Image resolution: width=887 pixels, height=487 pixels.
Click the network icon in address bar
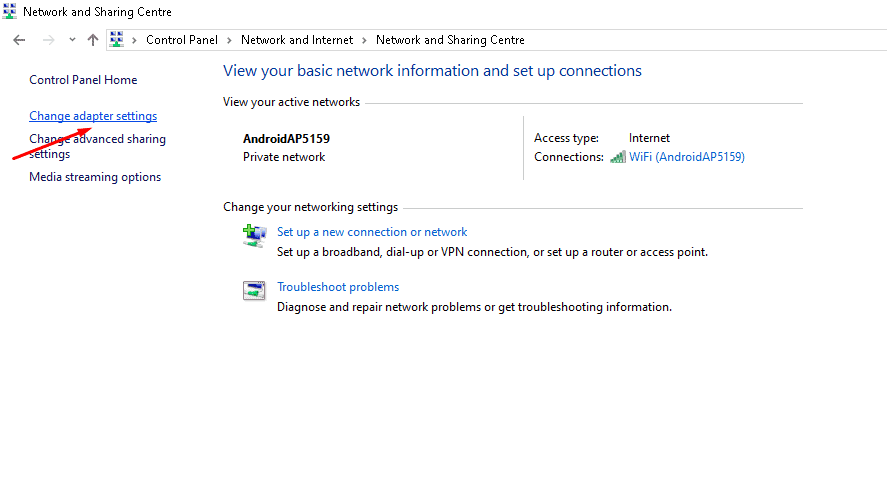click(116, 40)
